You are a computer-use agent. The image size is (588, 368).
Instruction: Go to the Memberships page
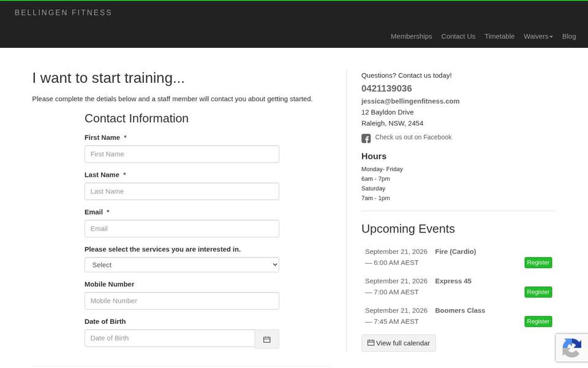click(x=412, y=36)
